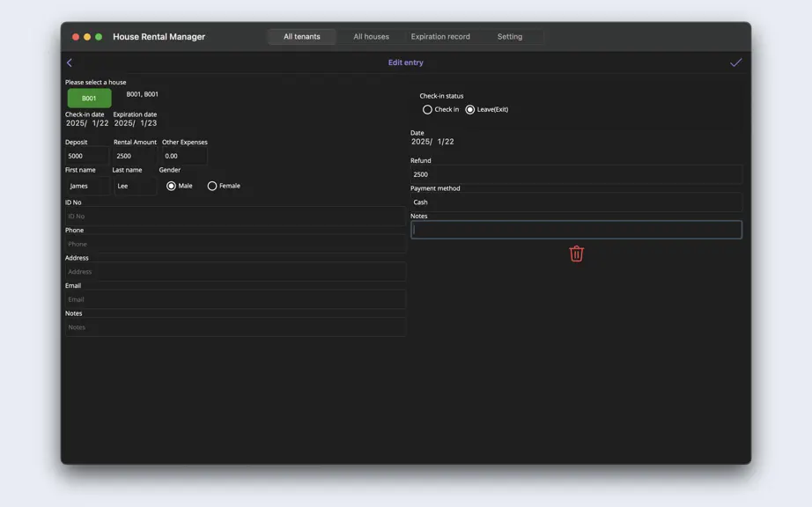Confirm the entry with the checkmark icon
Image resolution: width=812 pixels, height=507 pixels.
point(735,62)
